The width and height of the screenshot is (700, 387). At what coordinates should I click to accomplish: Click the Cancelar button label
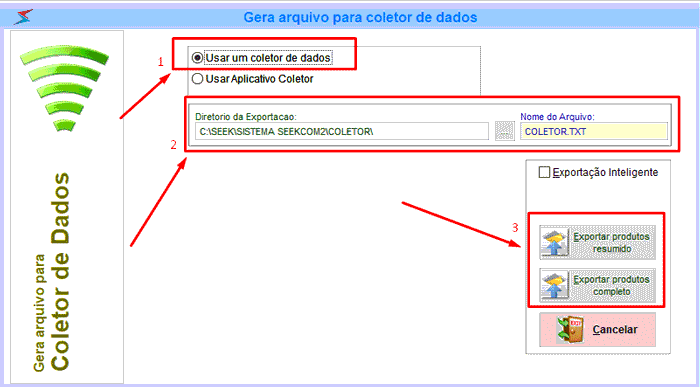615,329
